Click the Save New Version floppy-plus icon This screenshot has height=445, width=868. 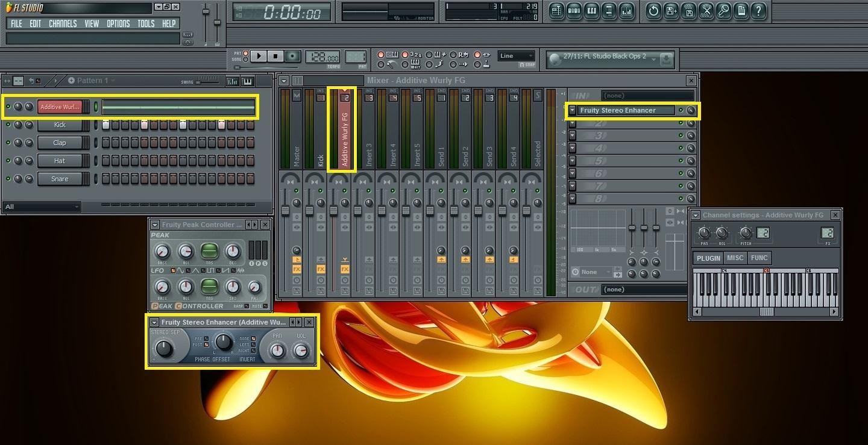coord(671,11)
